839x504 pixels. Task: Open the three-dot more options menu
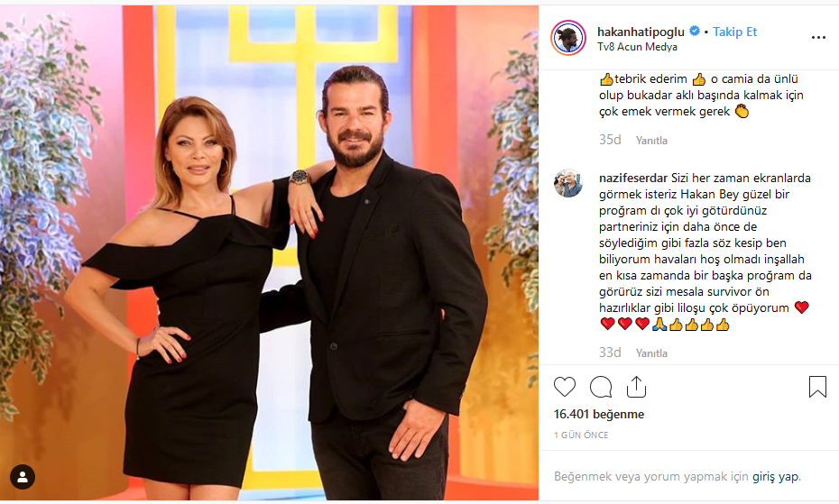818,38
